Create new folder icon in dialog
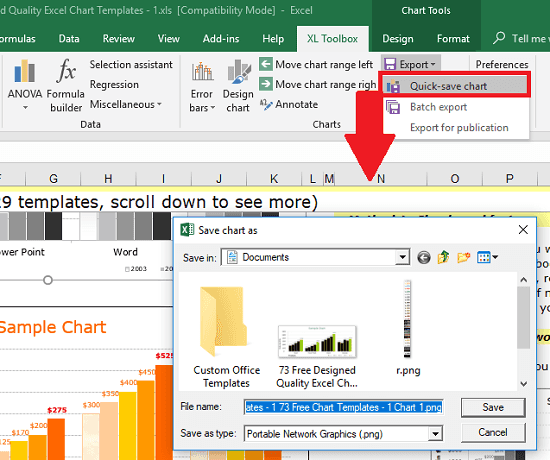The image size is (550, 460). 463,258
